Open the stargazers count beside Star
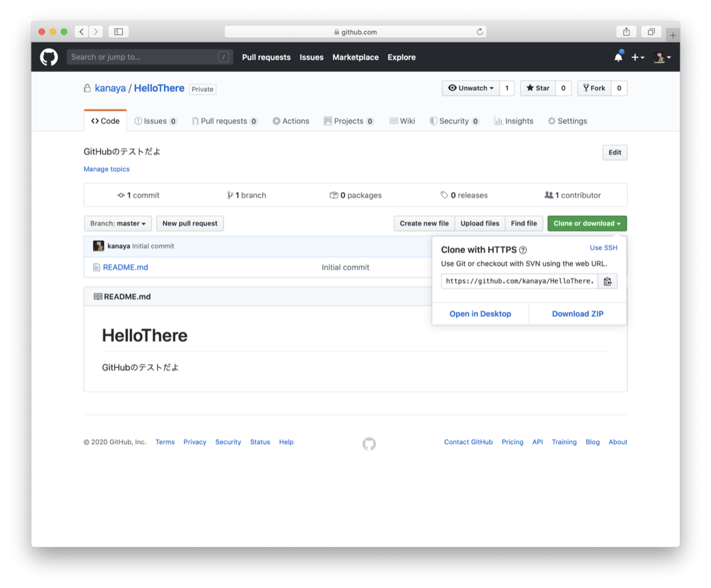The height and width of the screenshot is (588, 711). [563, 88]
